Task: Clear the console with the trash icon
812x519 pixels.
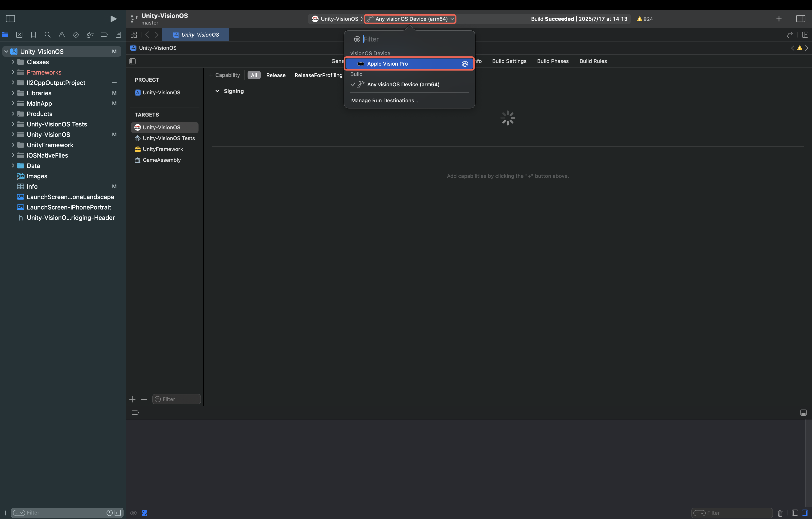Action: 780,513
